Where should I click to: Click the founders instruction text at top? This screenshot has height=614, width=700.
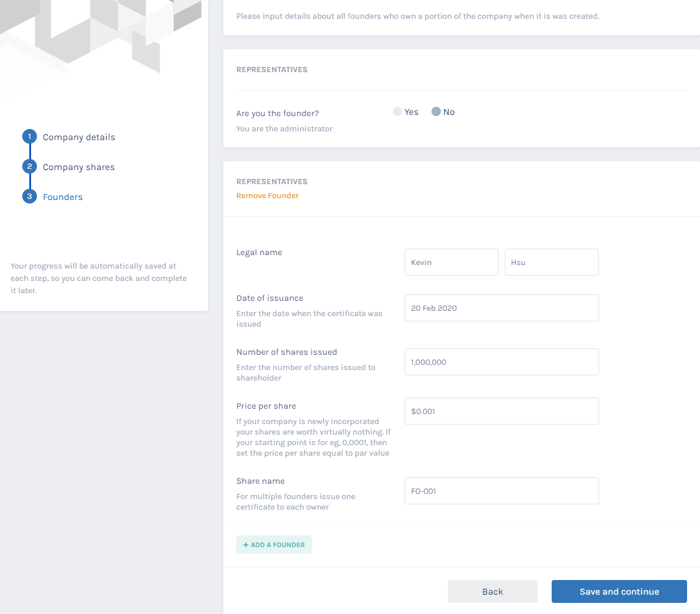(x=417, y=16)
